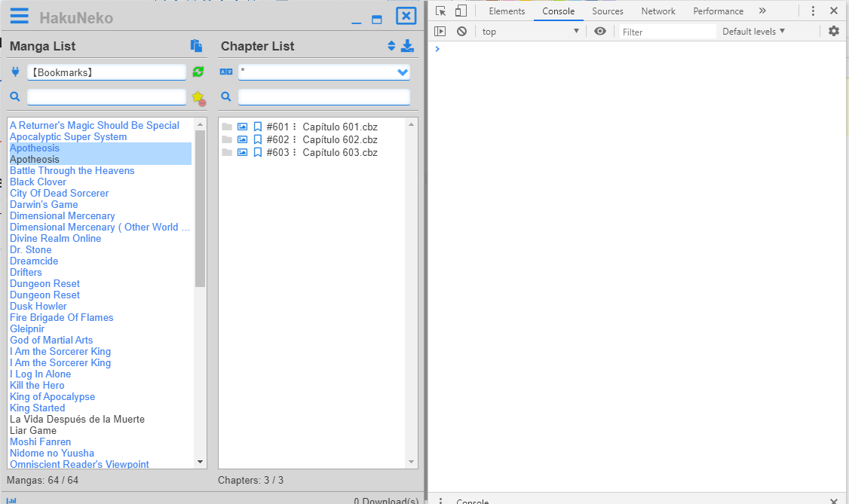This screenshot has height=504, width=849.
Task: Click the options dots on chapter #601
Action: click(295, 127)
